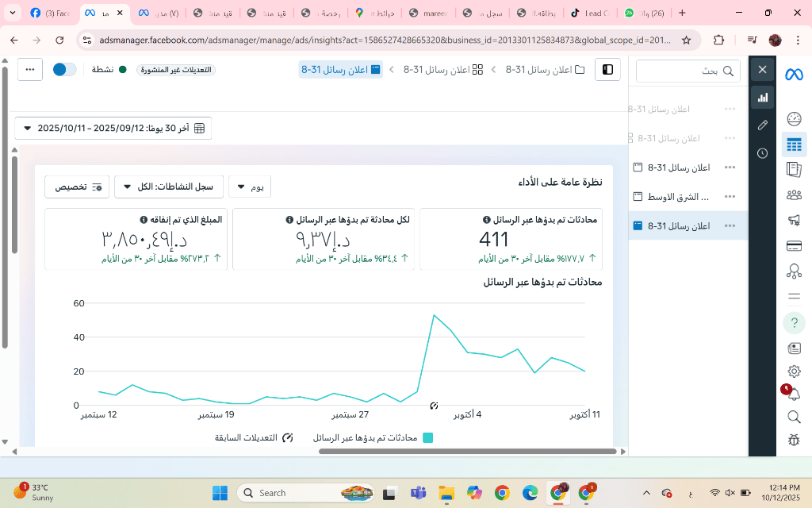
Task: Click the pencil edit icon in dark sidebar
Action: click(763, 125)
